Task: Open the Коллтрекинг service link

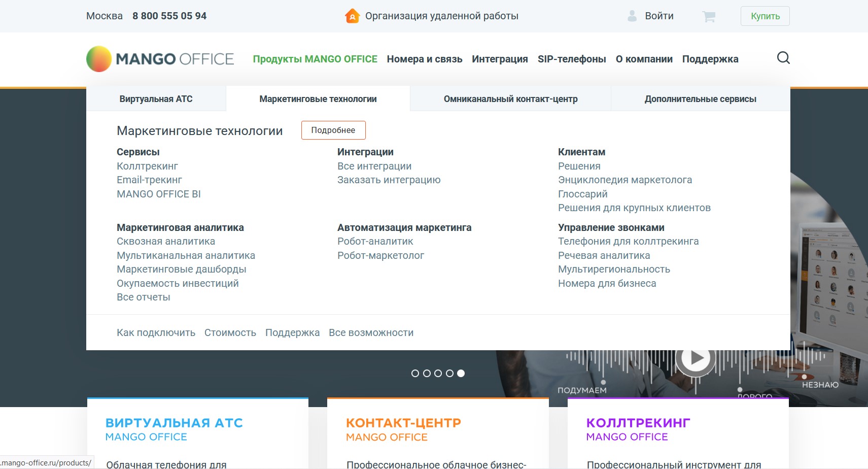Action: tap(147, 166)
